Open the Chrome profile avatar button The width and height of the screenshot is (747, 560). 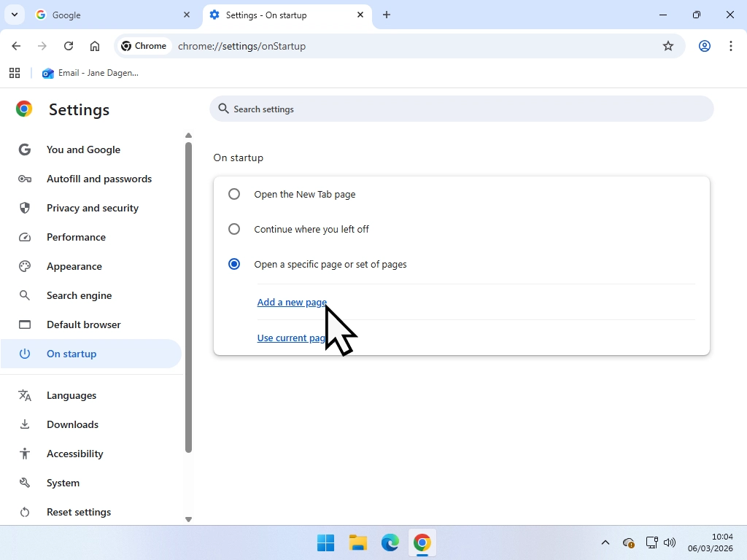(705, 46)
